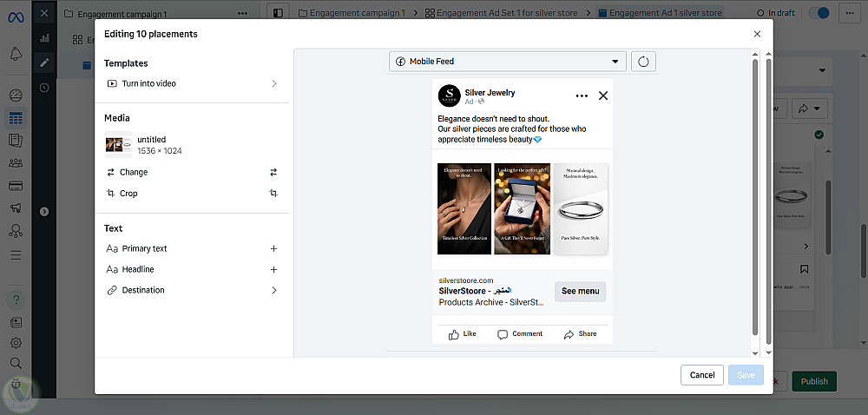Select Engagement campaign 1 breadcrumb
Image resolution: width=868 pixels, height=415 pixels.
(x=352, y=13)
